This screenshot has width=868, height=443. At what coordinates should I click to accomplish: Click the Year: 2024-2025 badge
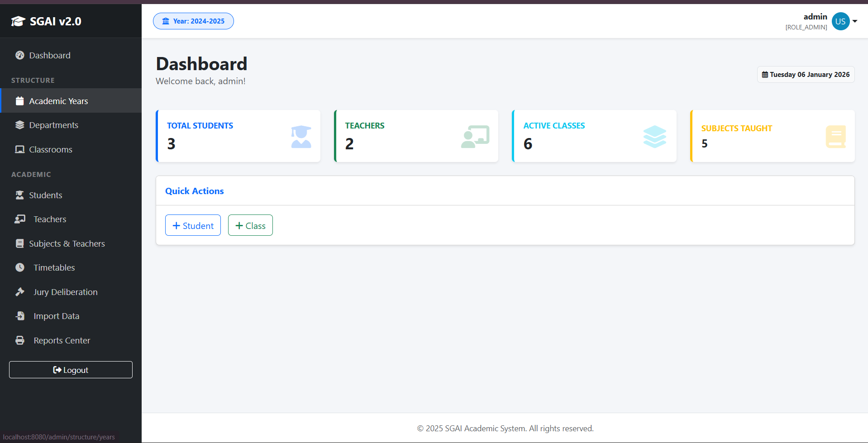[193, 21]
